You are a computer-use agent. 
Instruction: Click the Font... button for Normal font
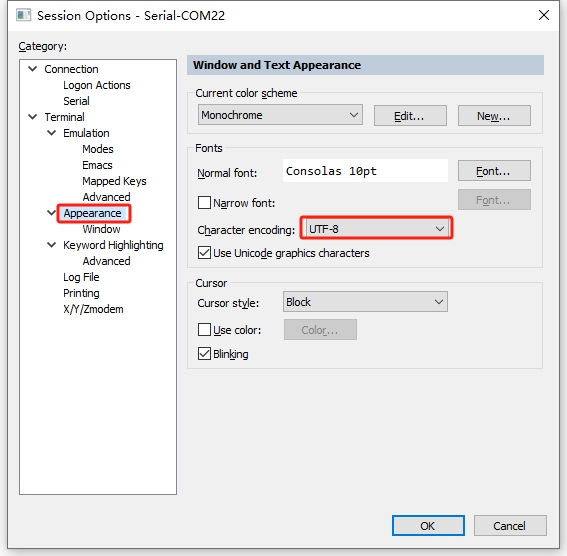[x=494, y=171]
